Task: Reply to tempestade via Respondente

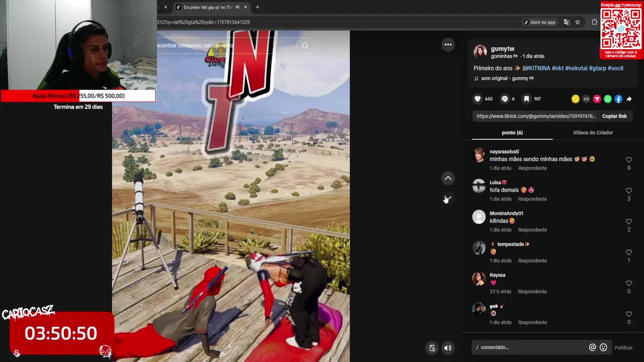Action: tap(532, 261)
